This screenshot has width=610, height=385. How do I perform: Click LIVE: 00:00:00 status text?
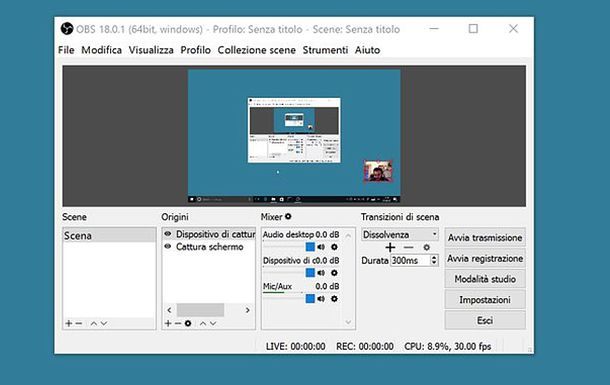tap(296, 346)
